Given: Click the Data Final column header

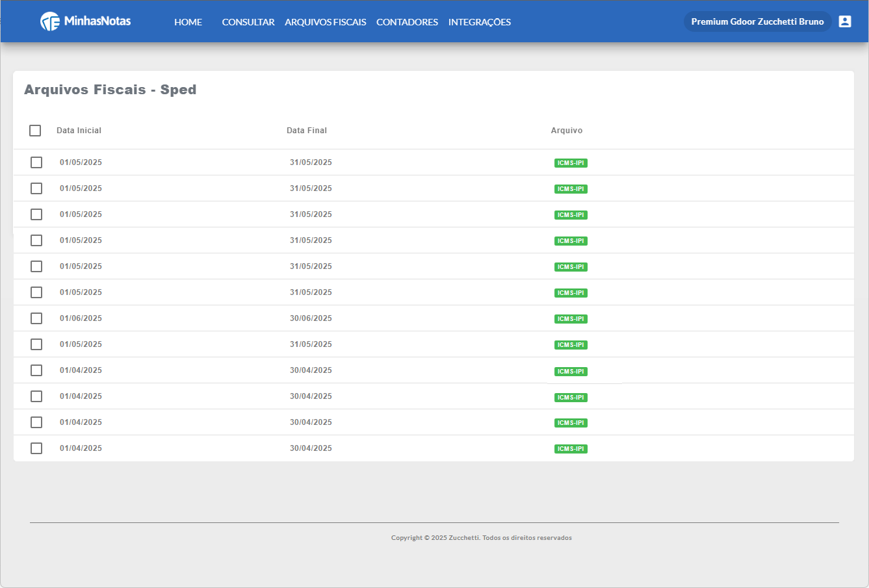Looking at the screenshot, I should click(x=307, y=131).
